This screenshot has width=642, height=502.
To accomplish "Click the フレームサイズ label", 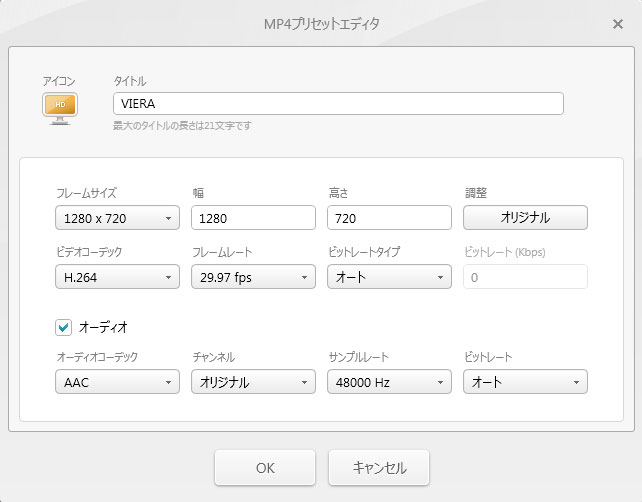I will (x=86, y=193).
